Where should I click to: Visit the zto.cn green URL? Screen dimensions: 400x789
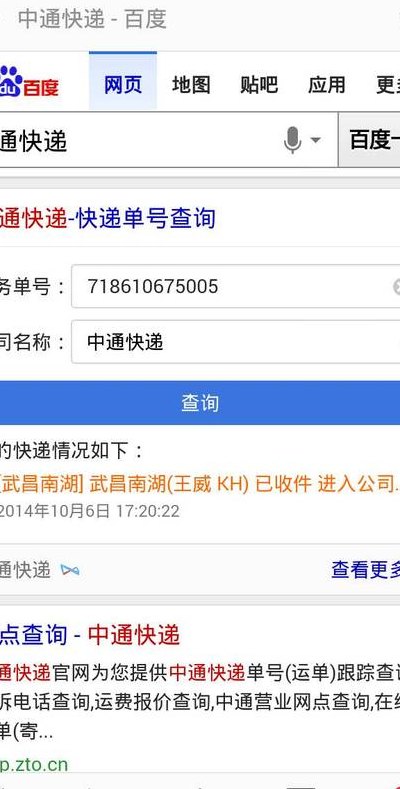(x=34, y=765)
